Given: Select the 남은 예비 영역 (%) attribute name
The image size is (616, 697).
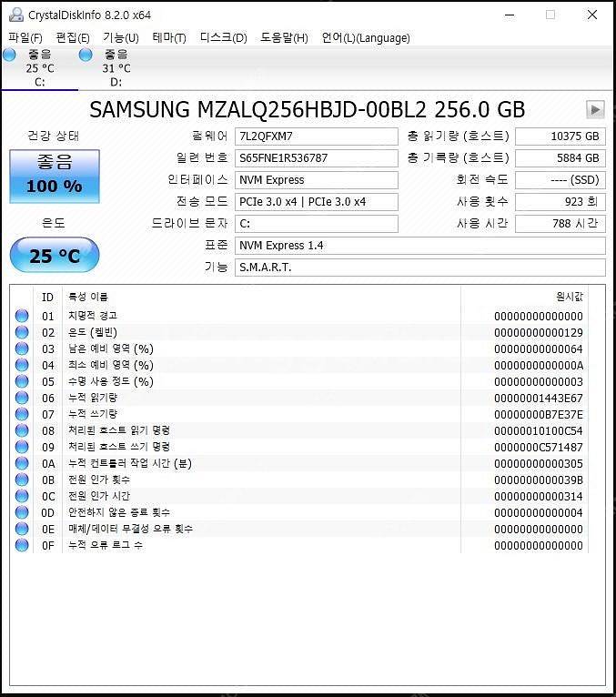Looking at the screenshot, I should coord(111,348).
